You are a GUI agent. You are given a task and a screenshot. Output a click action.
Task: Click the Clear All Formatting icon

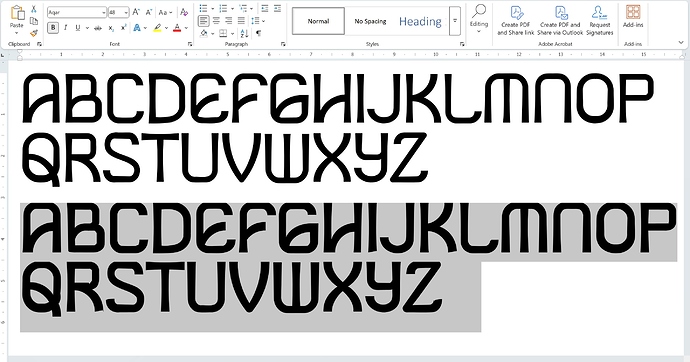coord(184,12)
